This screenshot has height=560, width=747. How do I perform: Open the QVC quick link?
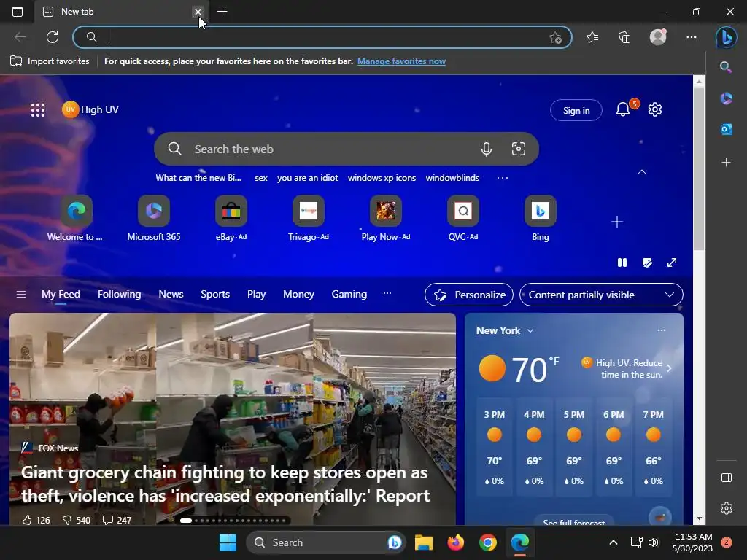point(463,219)
